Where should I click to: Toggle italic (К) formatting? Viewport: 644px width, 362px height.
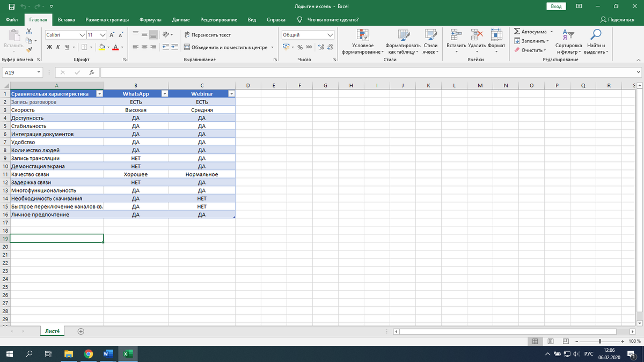[x=58, y=47]
